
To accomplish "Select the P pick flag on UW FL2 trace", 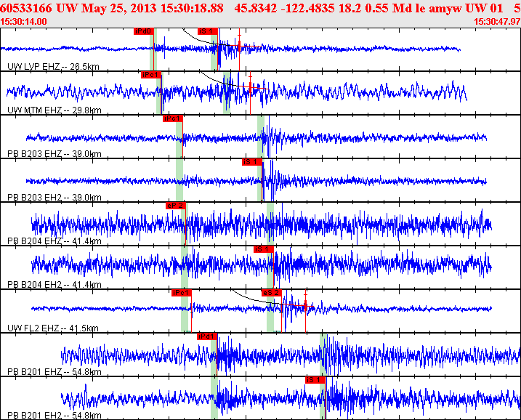I will click(181, 293).
